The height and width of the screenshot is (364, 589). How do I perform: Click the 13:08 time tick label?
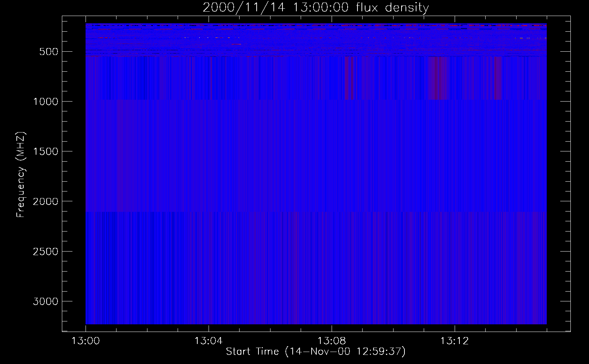(331, 341)
